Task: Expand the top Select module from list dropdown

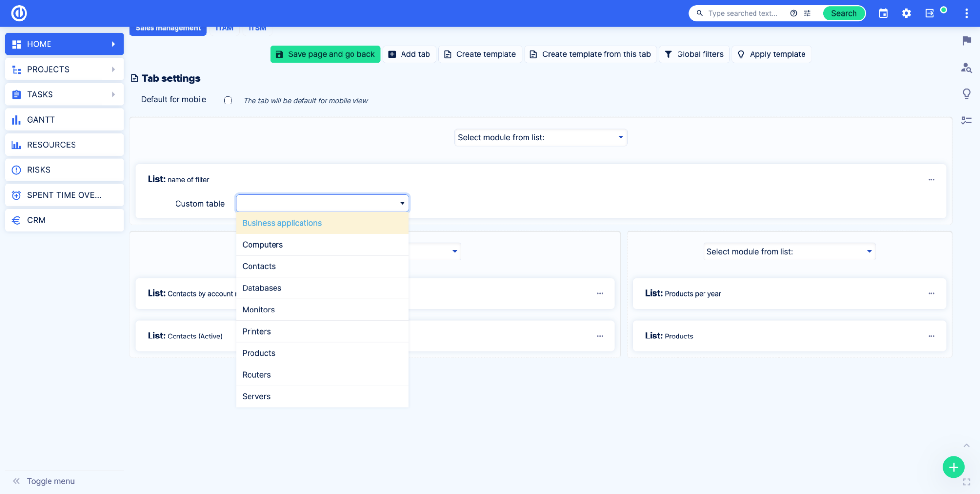Action: coord(540,137)
